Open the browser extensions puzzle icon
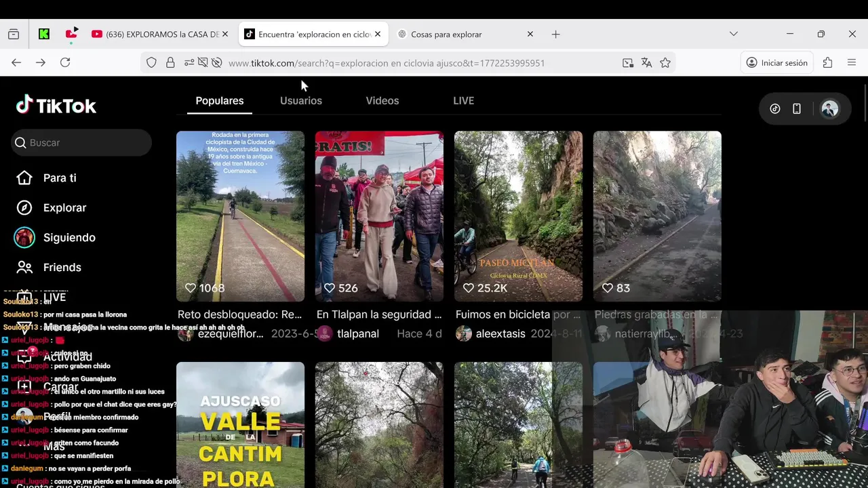 pyautogui.click(x=827, y=63)
